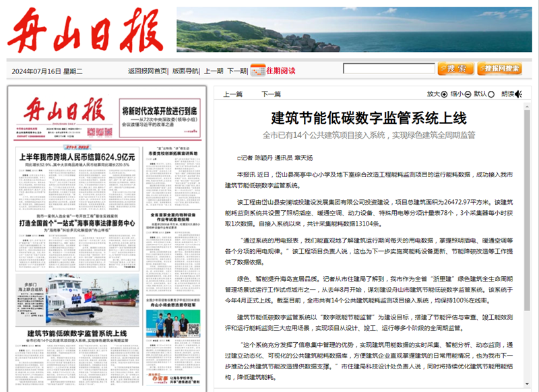Click the 朗读 speaker icon
Screen dimensions: 539x392
pyautogui.click(x=518, y=94)
